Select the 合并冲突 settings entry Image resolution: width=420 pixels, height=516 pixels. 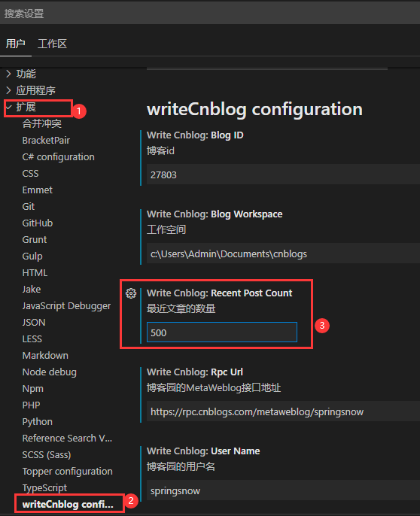tap(42, 123)
